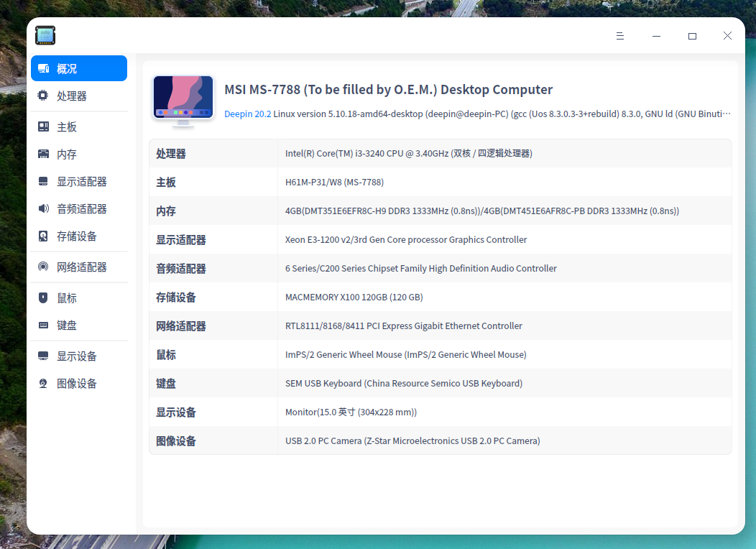Click the Xeon E3-1200 v2 Graphics Controller value
756x549 pixels.
click(405, 239)
